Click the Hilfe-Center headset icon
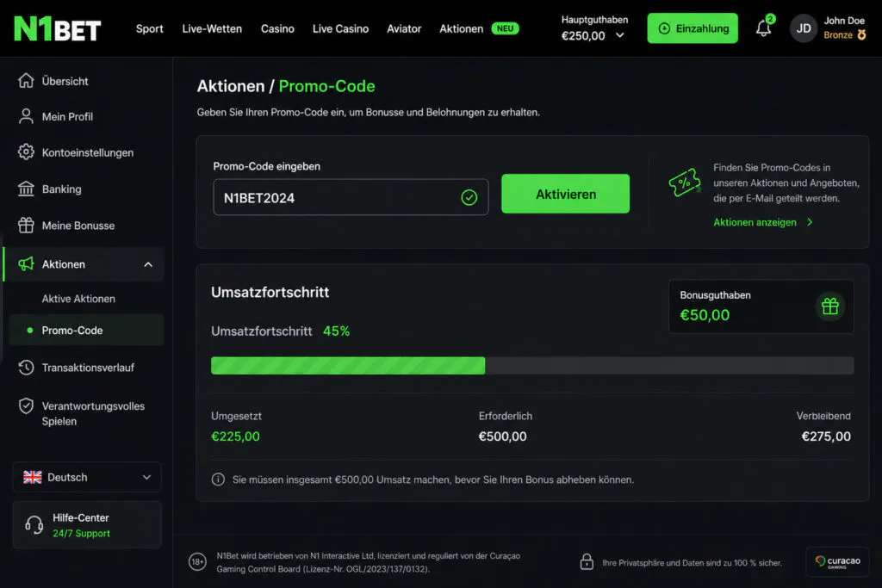882x588 pixels. pos(34,525)
